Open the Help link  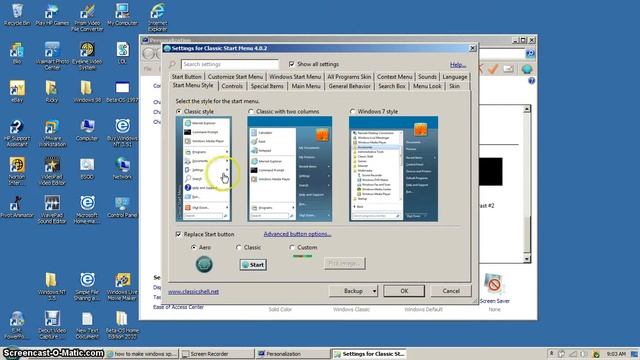click(x=458, y=65)
